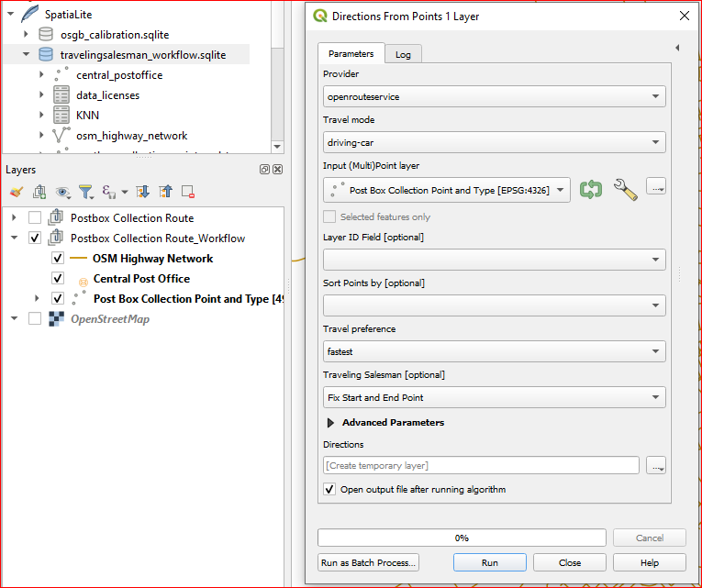
Task: Toggle Postbox Collection Route group visibility
Action: 35,218
